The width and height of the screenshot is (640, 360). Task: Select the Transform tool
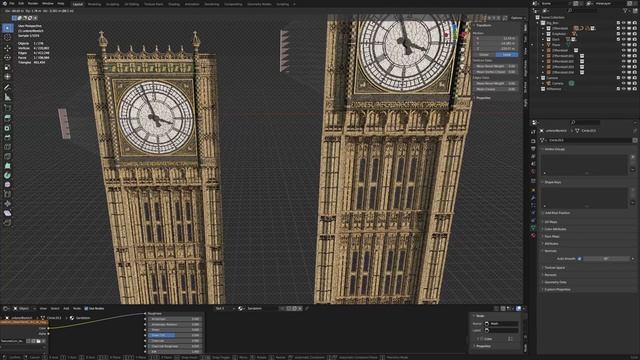click(x=7, y=76)
